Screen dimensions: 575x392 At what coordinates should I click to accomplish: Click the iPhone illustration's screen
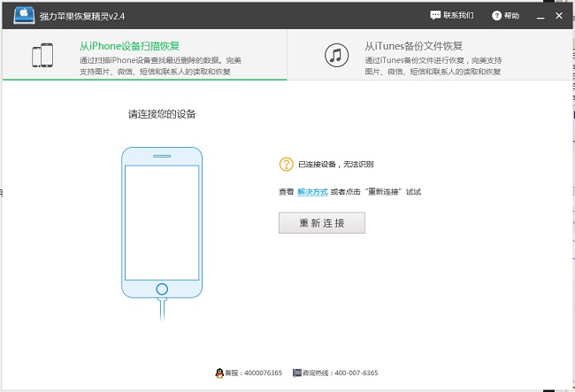pos(161,220)
